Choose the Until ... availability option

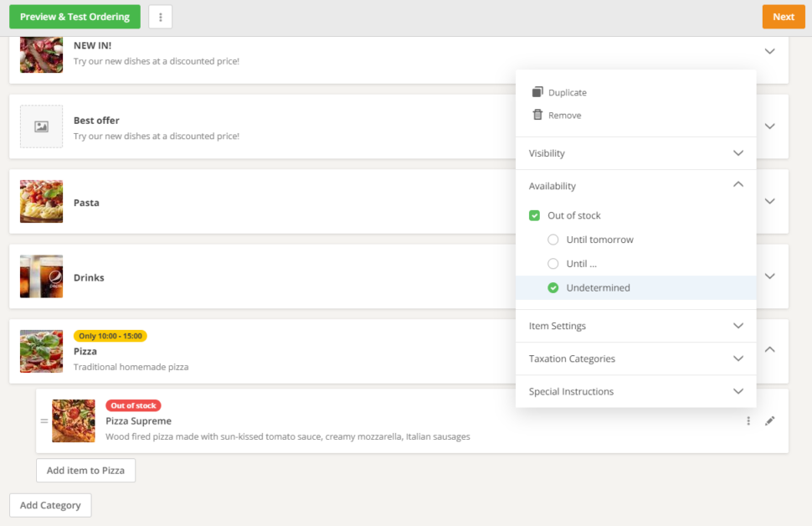(x=552, y=263)
